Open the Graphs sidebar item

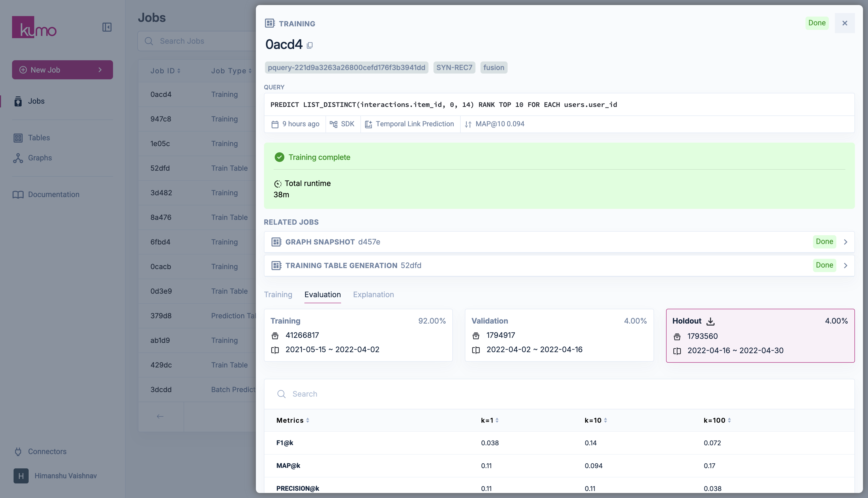pos(40,158)
